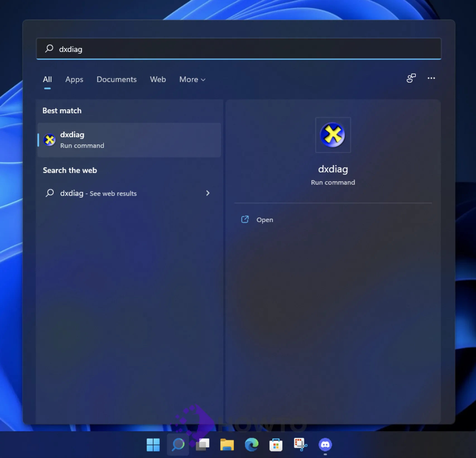476x458 pixels.
Task: Click the Best match heading
Action: (x=62, y=111)
